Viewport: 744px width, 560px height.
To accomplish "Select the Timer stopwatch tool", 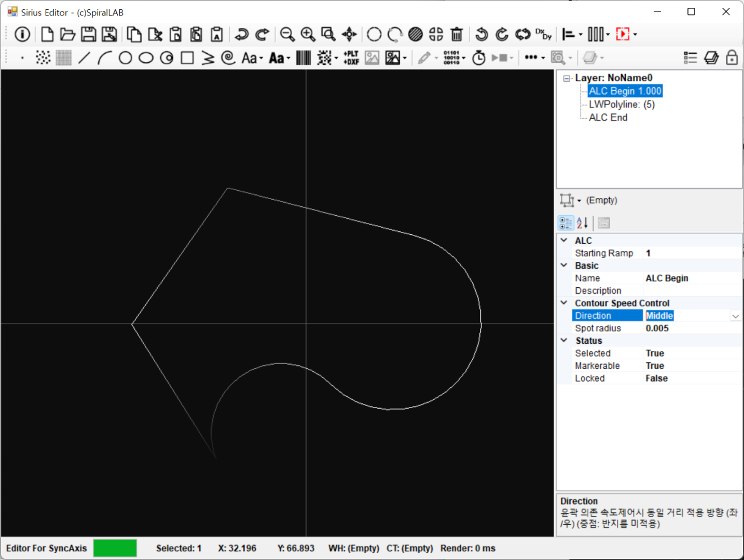I will tap(478, 58).
